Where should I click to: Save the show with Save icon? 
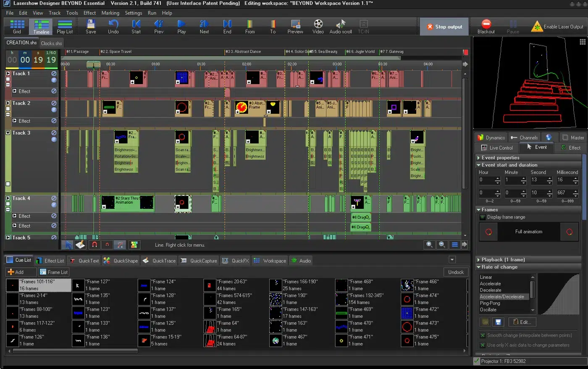click(x=91, y=26)
